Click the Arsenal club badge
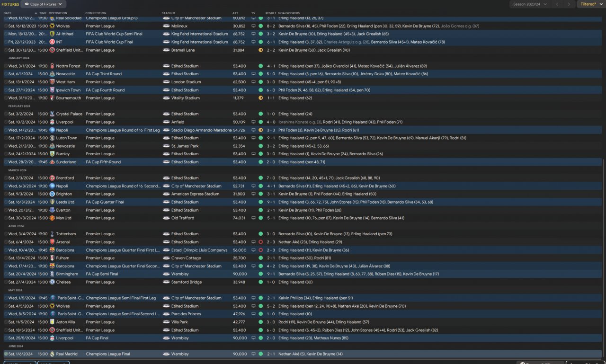The height and width of the screenshot is (364, 606). [52, 242]
